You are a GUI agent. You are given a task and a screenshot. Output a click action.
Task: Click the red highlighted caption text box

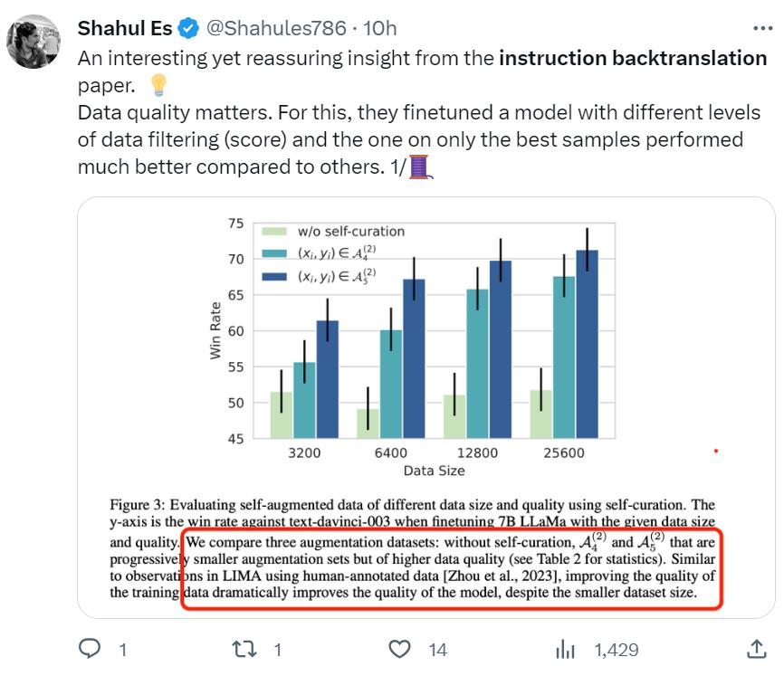tap(452, 569)
